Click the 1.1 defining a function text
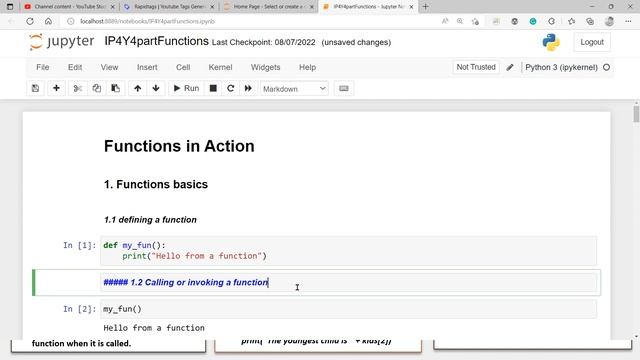Viewport: 640px width, 360px height. 150,220
